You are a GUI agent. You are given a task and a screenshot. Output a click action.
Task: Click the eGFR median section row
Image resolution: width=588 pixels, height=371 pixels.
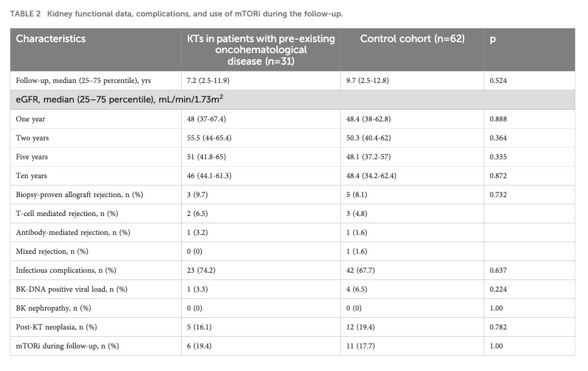coord(293,100)
